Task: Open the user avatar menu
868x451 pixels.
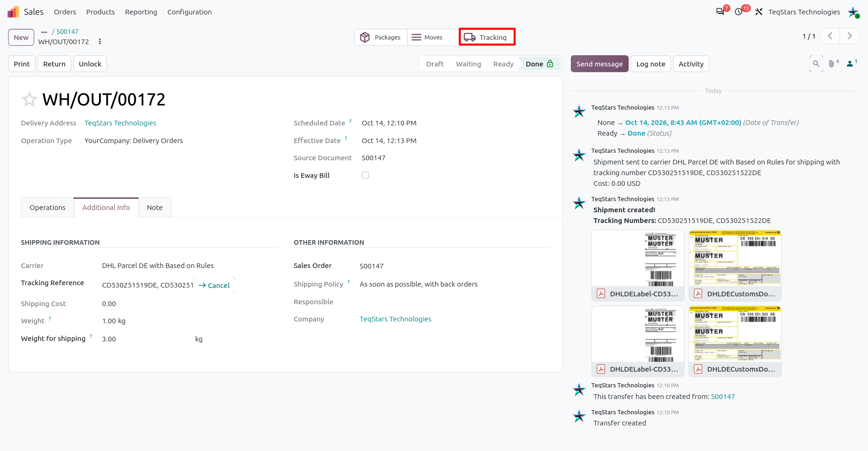Action: [x=853, y=12]
